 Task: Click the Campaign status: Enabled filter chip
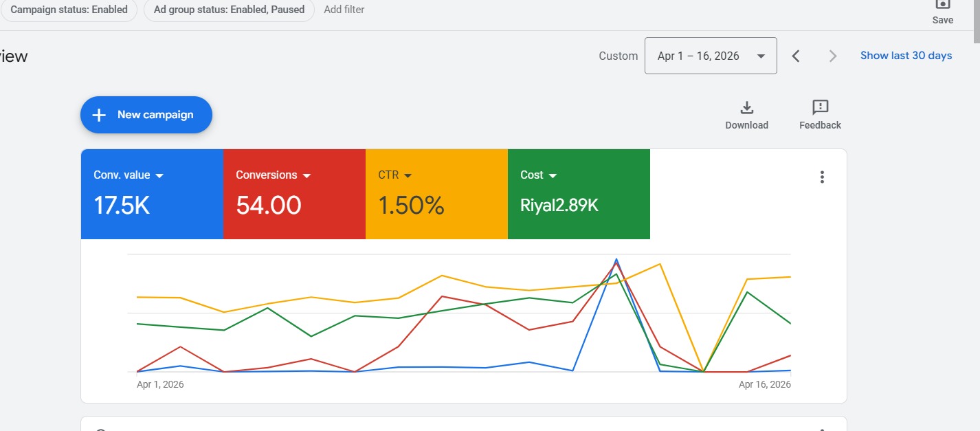coord(69,10)
